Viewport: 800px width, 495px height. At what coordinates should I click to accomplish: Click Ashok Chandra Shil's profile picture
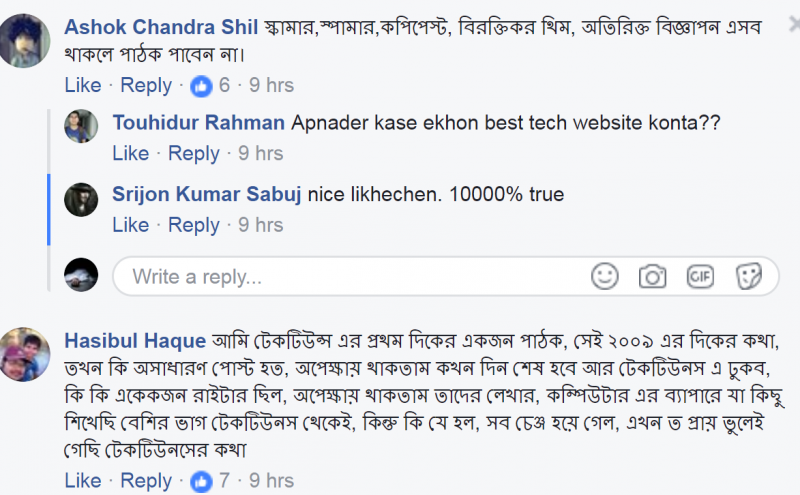click(25, 42)
